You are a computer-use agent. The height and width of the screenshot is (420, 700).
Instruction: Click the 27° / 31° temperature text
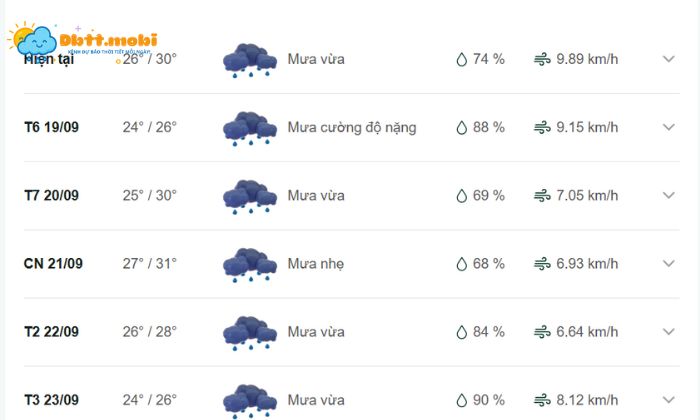click(x=149, y=264)
